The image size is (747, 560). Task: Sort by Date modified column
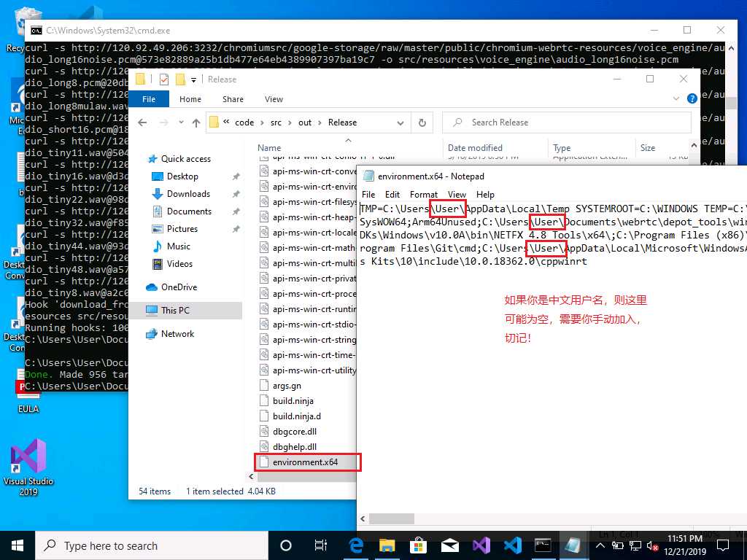coord(475,148)
